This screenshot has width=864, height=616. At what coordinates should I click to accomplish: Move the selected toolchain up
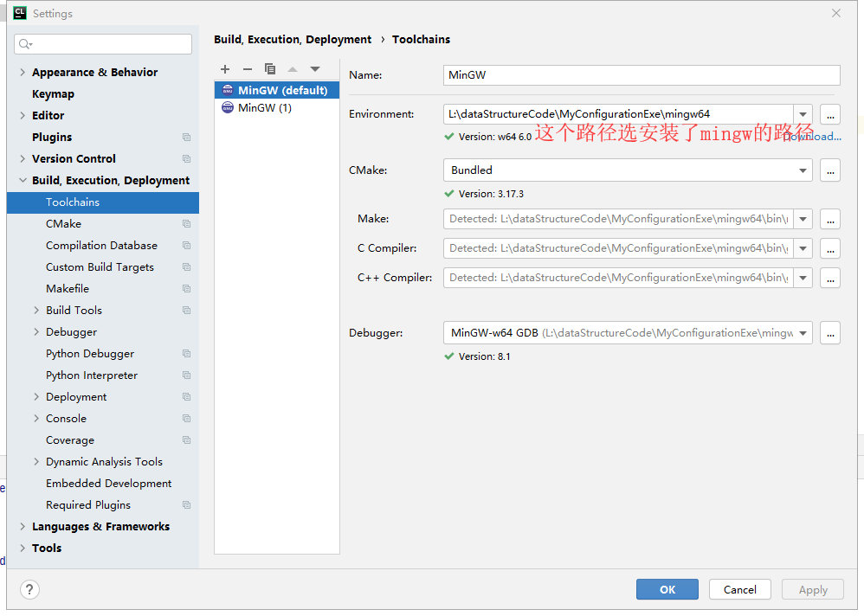293,68
